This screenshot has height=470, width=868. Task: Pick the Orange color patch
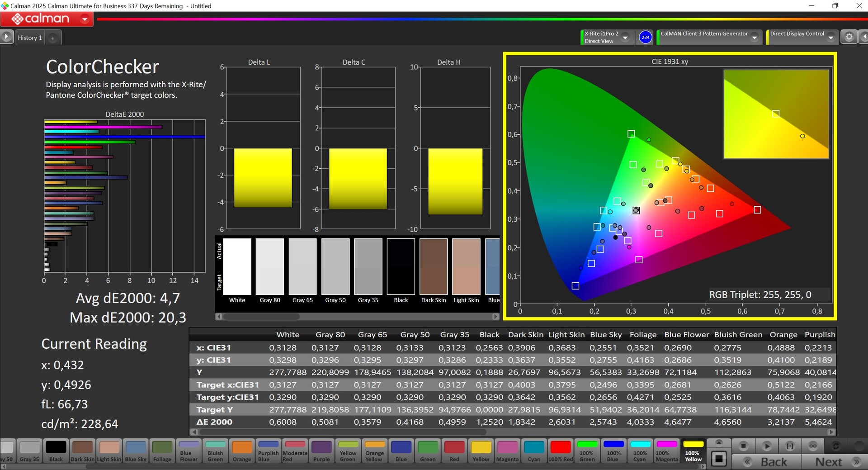[242, 451]
